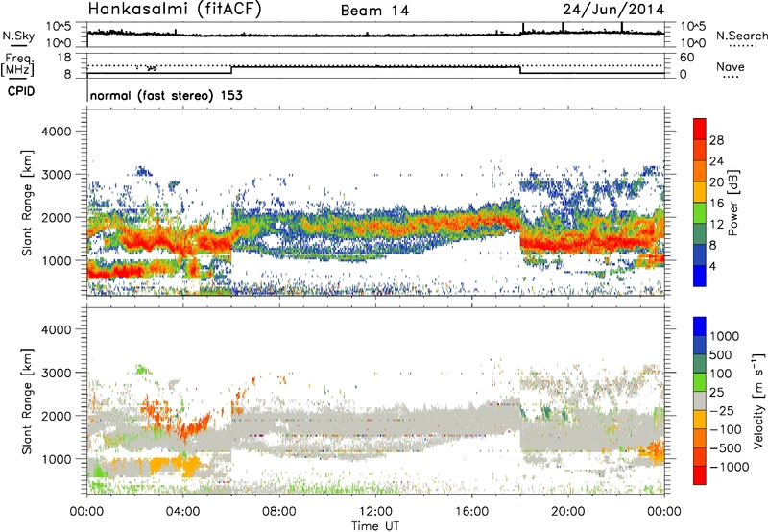Click the 'Slant Range [km]' label of the velocity panel
768x532 pixels.
click(x=27, y=401)
